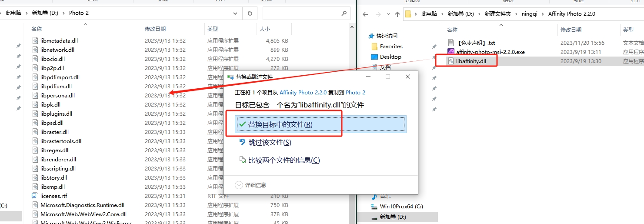Click Photo 2 breadcrumb in left address bar

pos(79,13)
